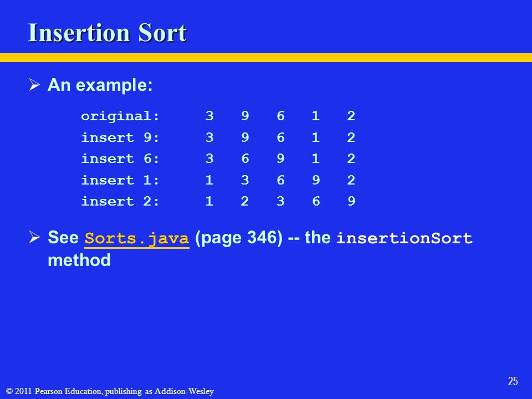Screen dimensions: 532x399
Task: Click the original: row label
Action: (120, 116)
